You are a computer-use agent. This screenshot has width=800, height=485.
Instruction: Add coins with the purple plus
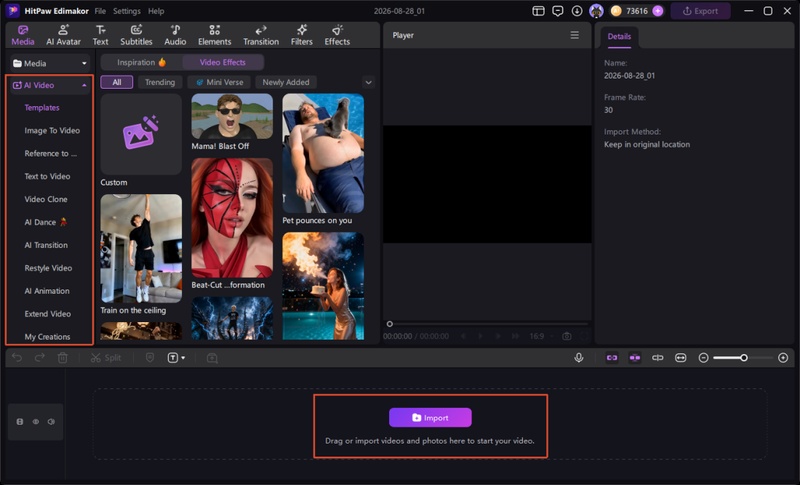pos(658,11)
